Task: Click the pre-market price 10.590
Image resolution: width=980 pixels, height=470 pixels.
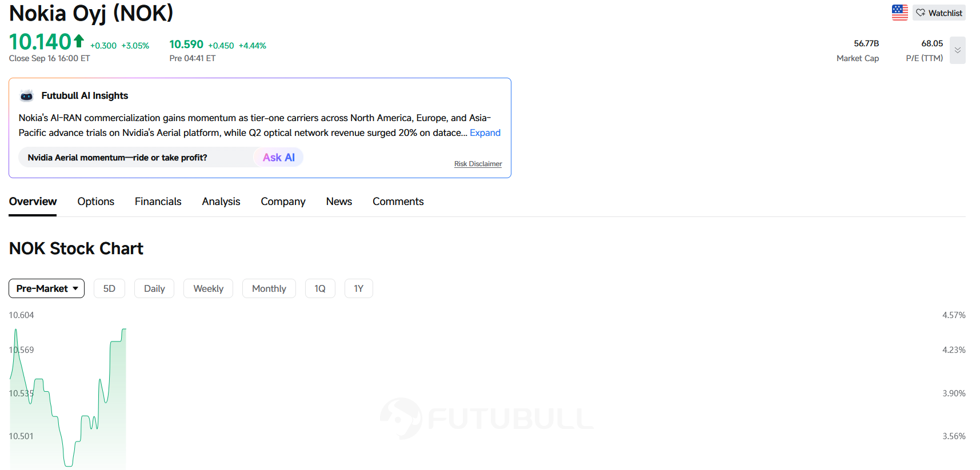Action: click(x=186, y=45)
